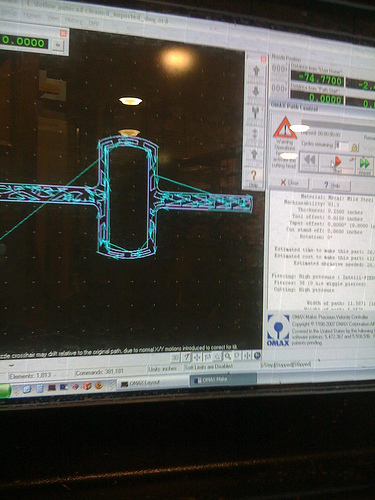Open the Help menu in the menu bar
This screenshot has height=500, width=375.
(x=94, y=23)
